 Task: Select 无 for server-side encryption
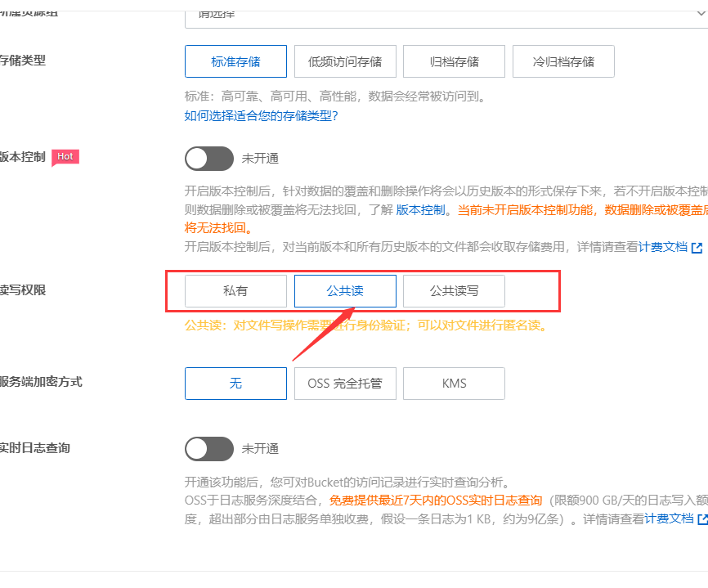pyautogui.click(x=235, y=384)
